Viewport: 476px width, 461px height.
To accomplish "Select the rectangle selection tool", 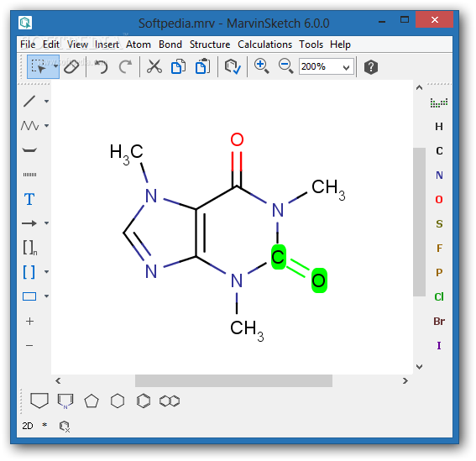I will [x=39, y=66].
